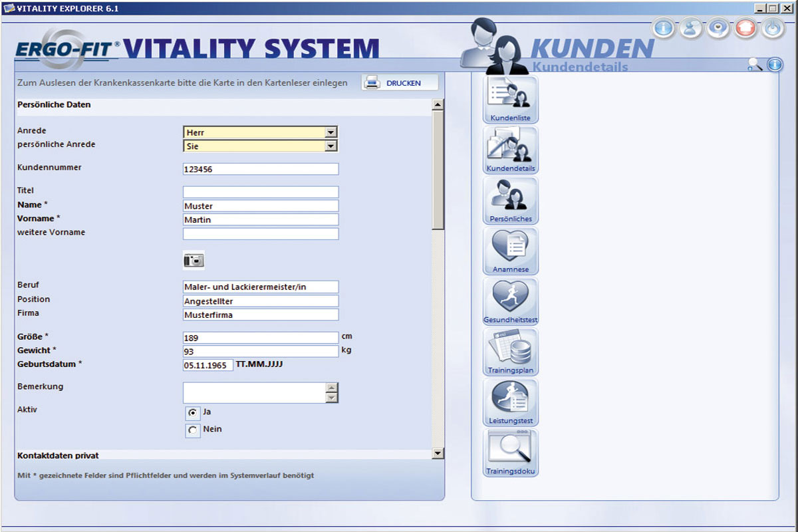Click the camera icon to add photo

coord(194,260)
